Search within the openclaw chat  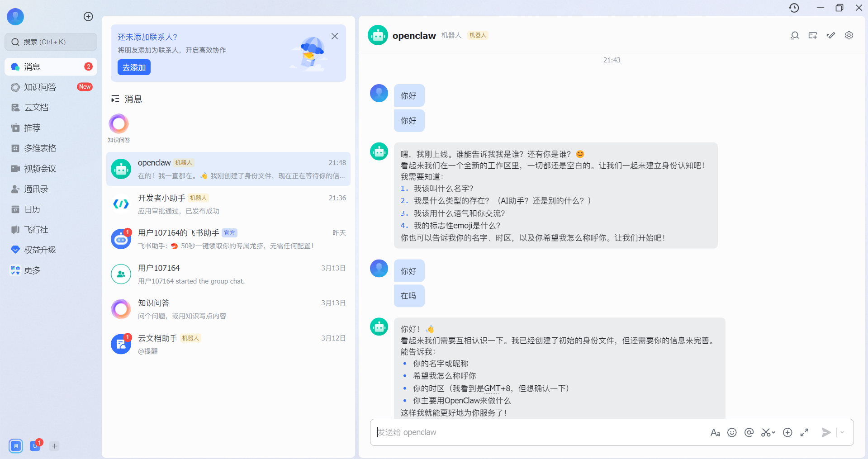tap(794, 35)
